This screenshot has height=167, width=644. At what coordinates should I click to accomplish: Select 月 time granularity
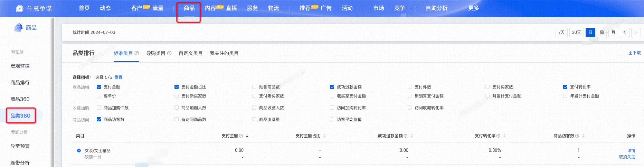pyautogui.click(x=613, y=33)
